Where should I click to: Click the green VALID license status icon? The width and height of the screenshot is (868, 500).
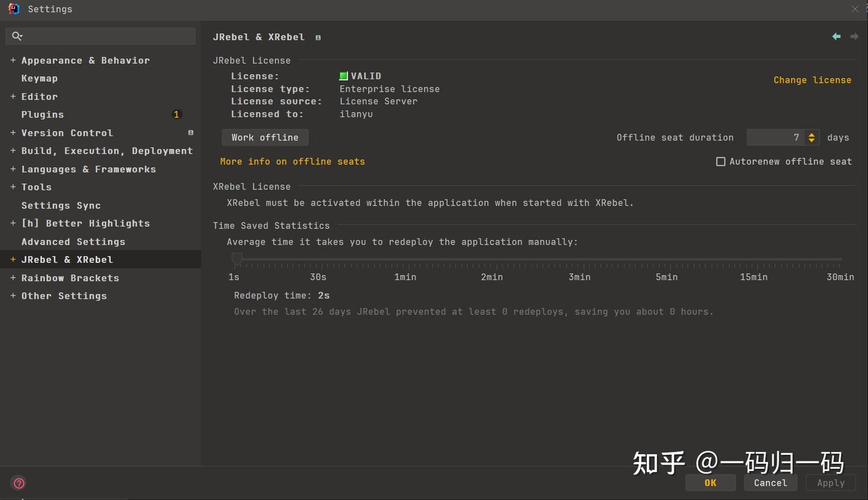[344, 76]
